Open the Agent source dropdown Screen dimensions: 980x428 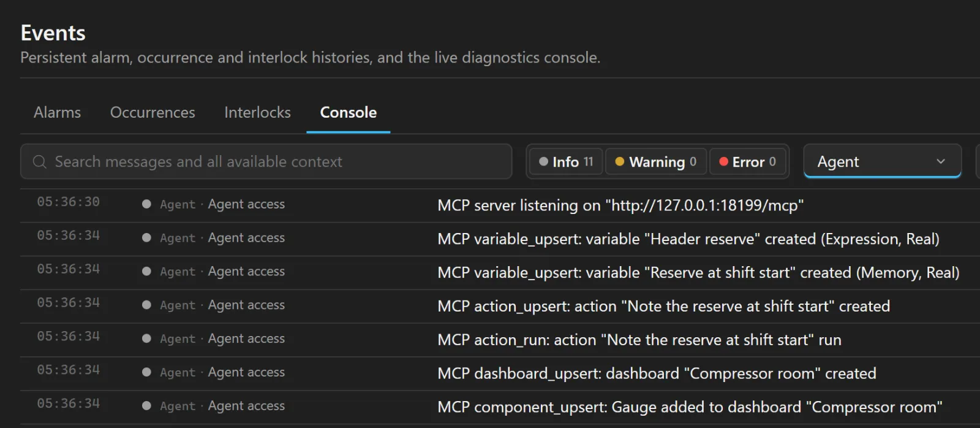882,161
